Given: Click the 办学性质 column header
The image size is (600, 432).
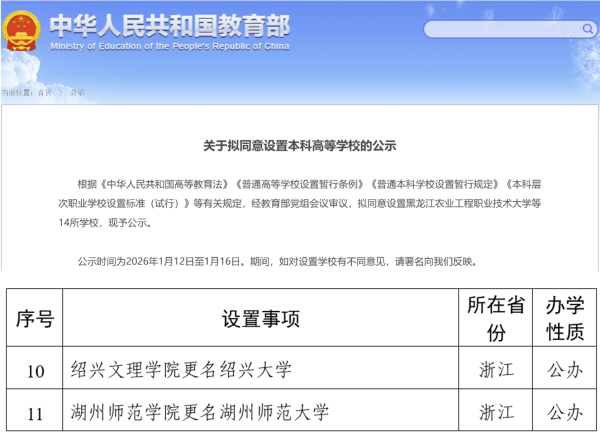Looking at the screenshot, I should click(565, 319).
